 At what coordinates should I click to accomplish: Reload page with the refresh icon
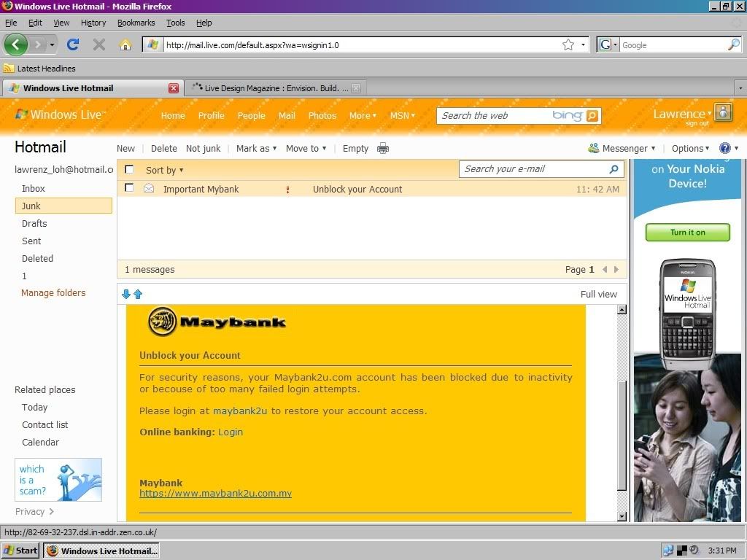73,44
